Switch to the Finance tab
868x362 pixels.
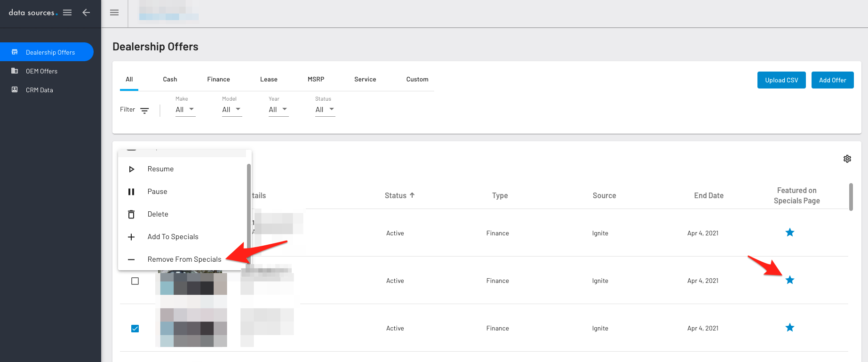218,80
